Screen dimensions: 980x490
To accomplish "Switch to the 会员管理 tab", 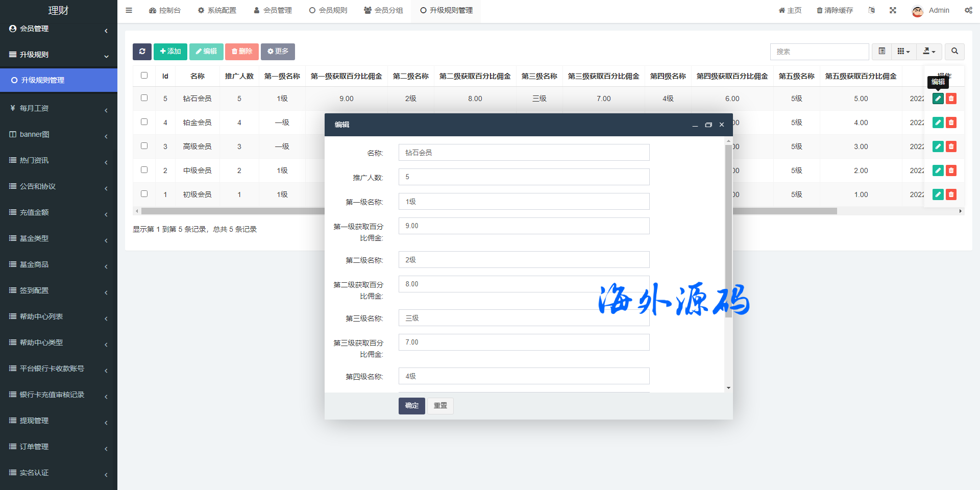I will pos(273,10).
